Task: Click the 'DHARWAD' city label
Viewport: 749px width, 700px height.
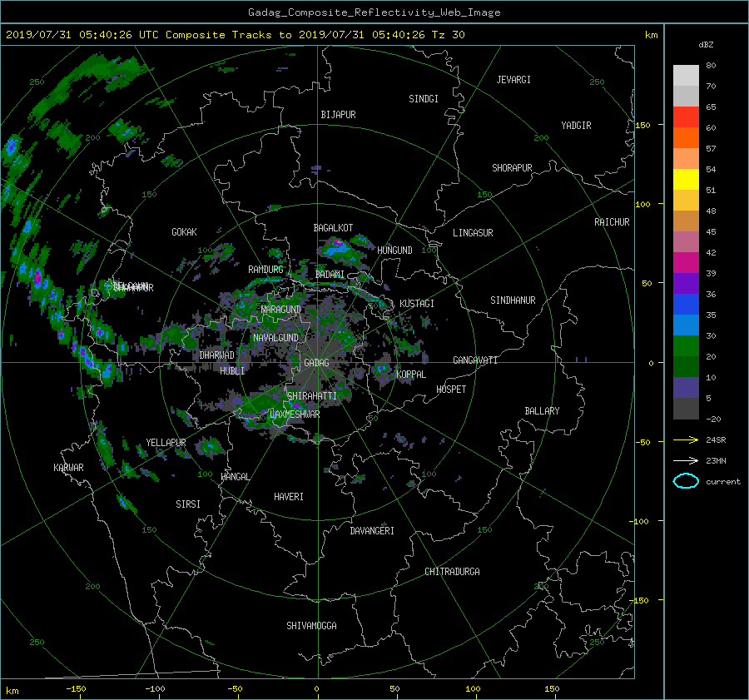Action: tap(217, 355)
